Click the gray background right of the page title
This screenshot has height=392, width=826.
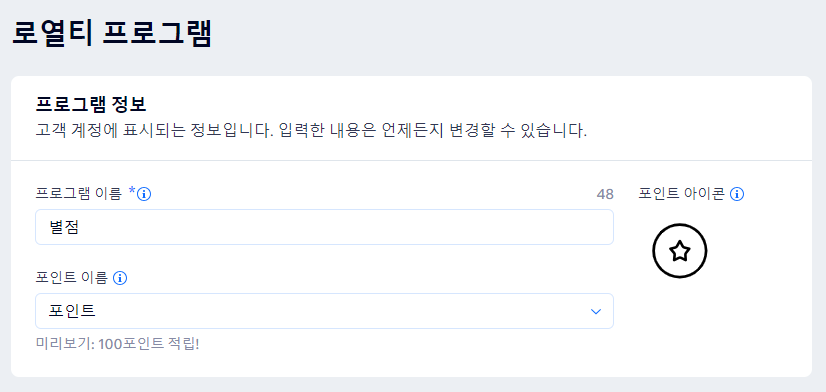tap(516, 33)
